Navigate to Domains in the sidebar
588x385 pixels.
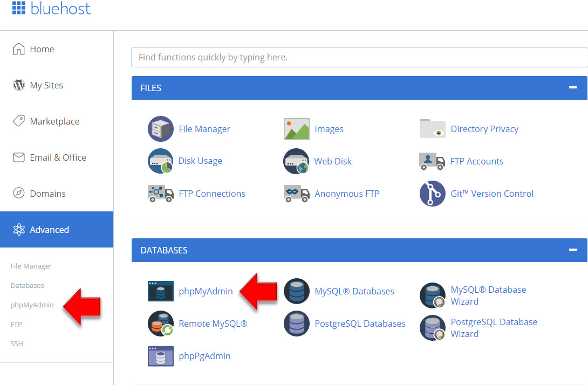(57, 194)
